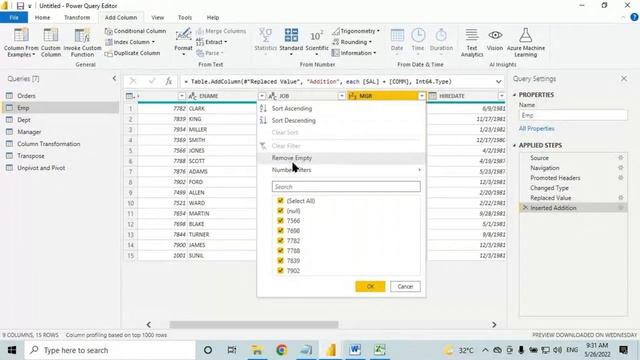Click the Windows Start button

coord(12,350)
